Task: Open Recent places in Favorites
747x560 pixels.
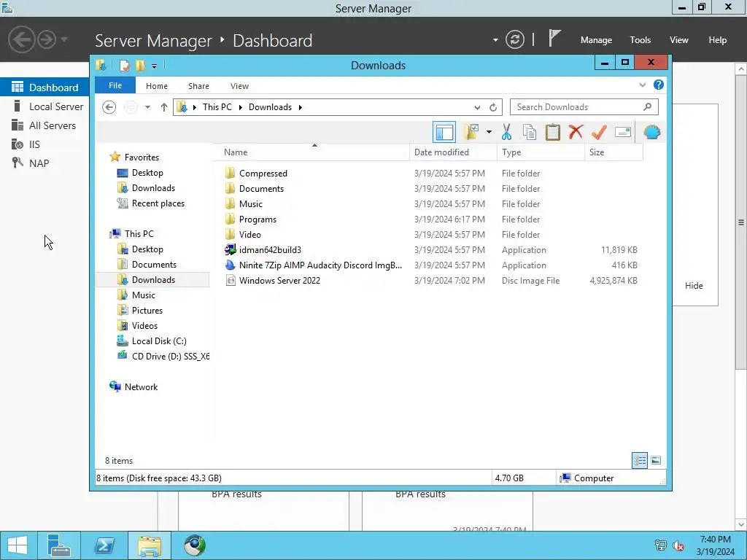Action: (158, 203)
